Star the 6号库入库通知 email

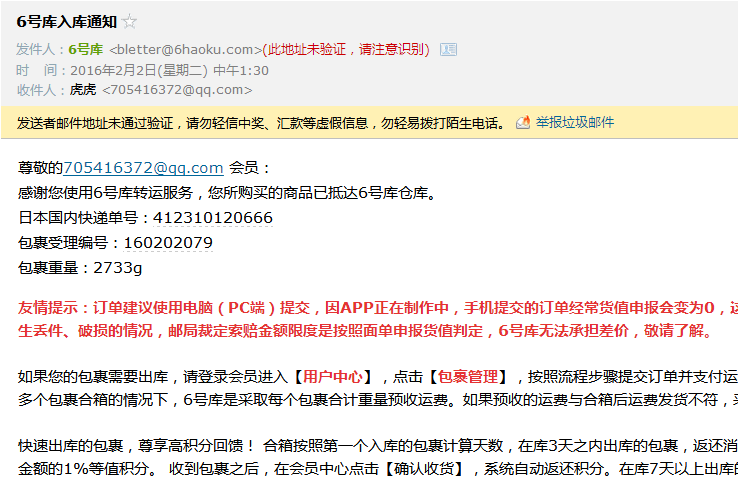pos(129,22)
